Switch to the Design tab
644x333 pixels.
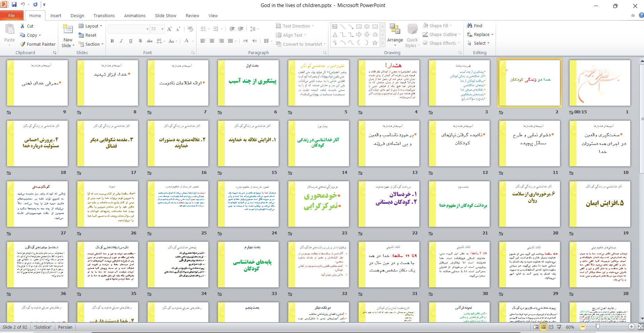(77, 15)
